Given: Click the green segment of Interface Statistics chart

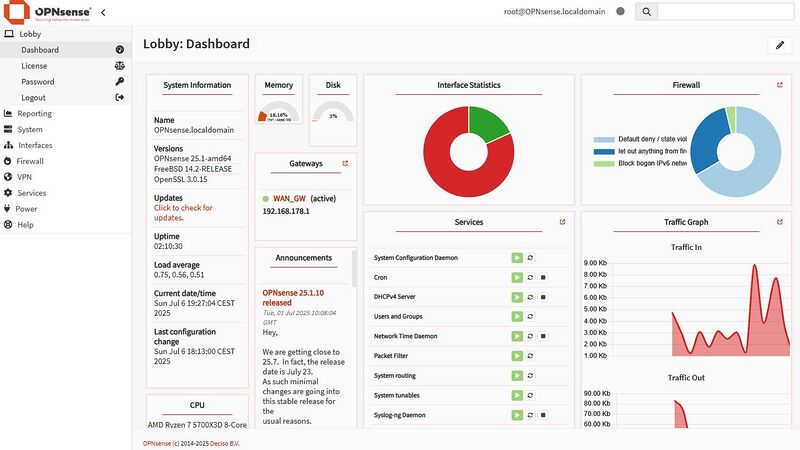Looking at the screenshot, I should click(487, 122).
